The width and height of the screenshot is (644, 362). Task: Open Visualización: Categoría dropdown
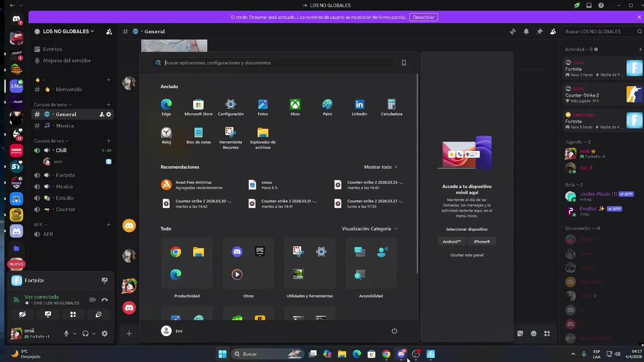369,229
